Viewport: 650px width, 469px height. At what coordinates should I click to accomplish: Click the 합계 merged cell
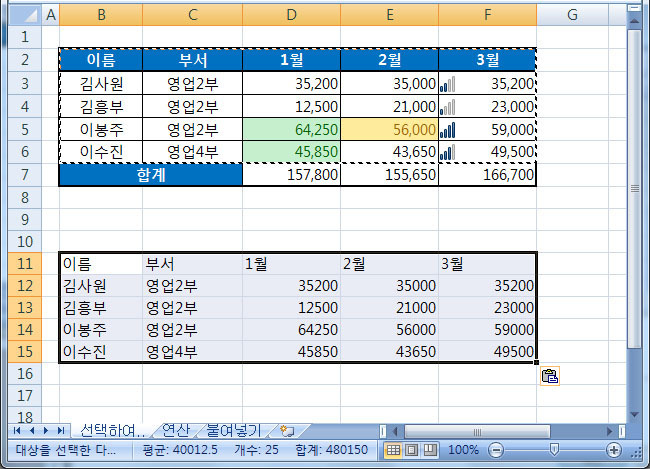151,175
